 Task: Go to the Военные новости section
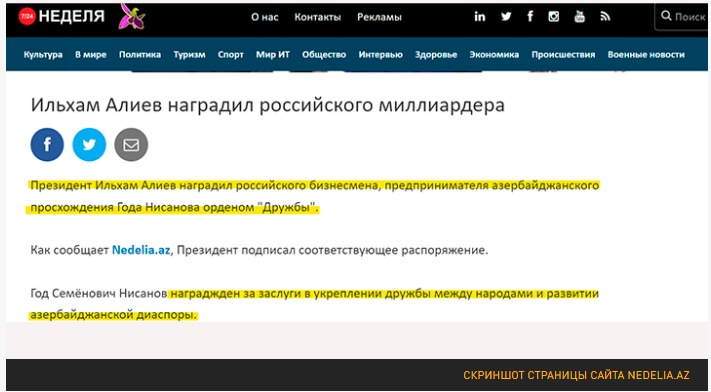(x=646, y=54)
